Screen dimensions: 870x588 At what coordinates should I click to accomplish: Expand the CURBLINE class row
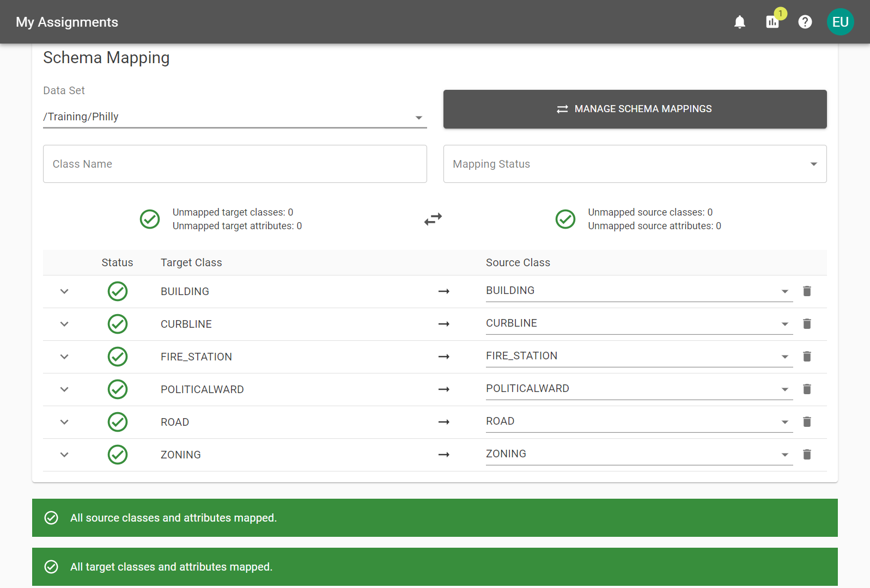tap(64, 324)
